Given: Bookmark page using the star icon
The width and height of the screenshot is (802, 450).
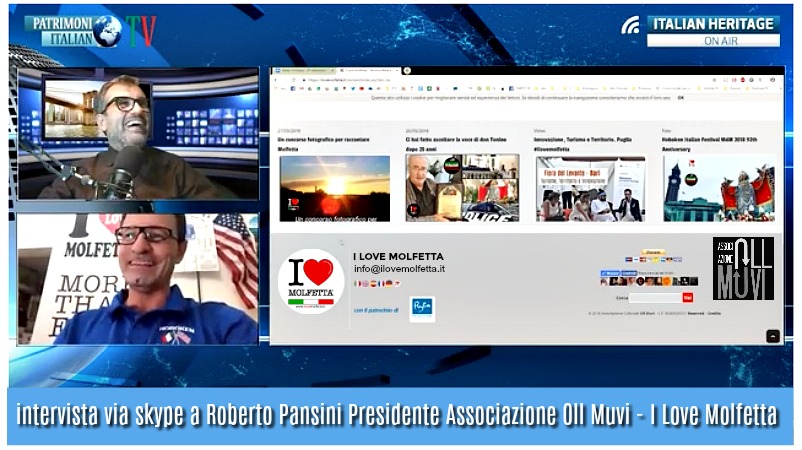Looking at the screenshot, I should click(x=715, y=80).
